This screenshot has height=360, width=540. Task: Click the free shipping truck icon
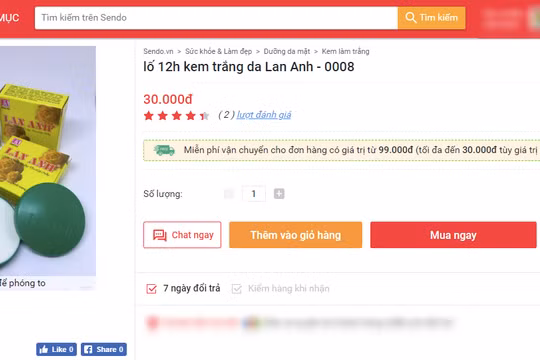click(164, 150)
